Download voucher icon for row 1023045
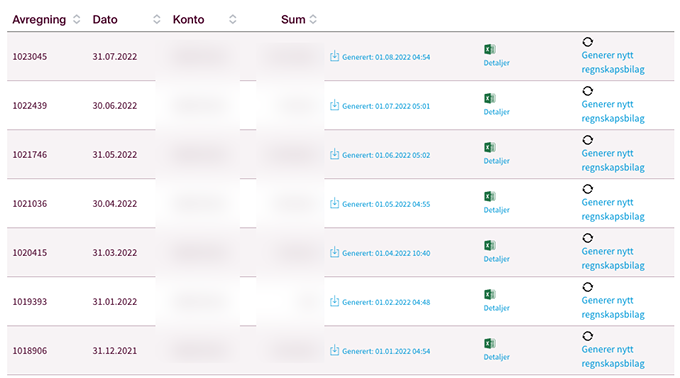The width and height of the screenshot is (680, 378). click(334, 56)
